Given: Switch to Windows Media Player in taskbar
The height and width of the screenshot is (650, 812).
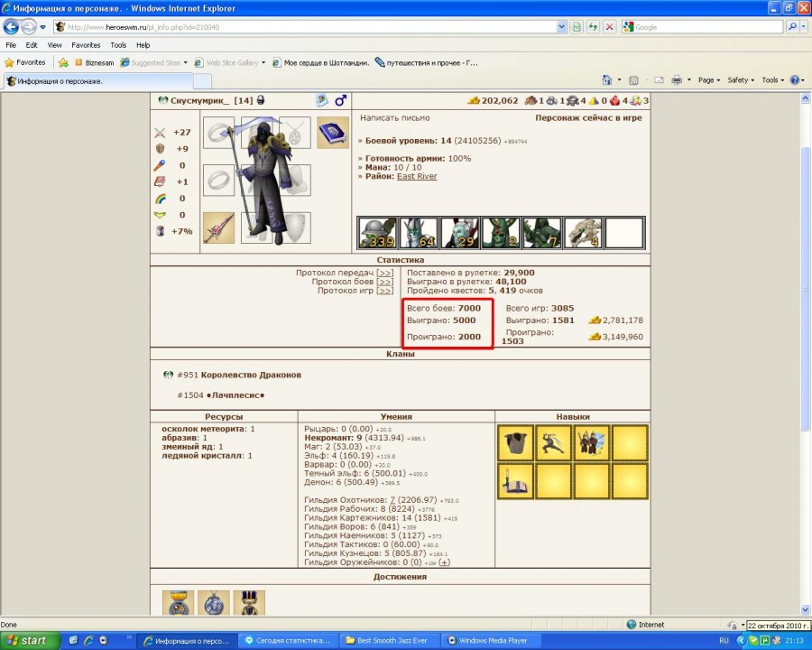Looking at the screenshot, I should 493,641.
